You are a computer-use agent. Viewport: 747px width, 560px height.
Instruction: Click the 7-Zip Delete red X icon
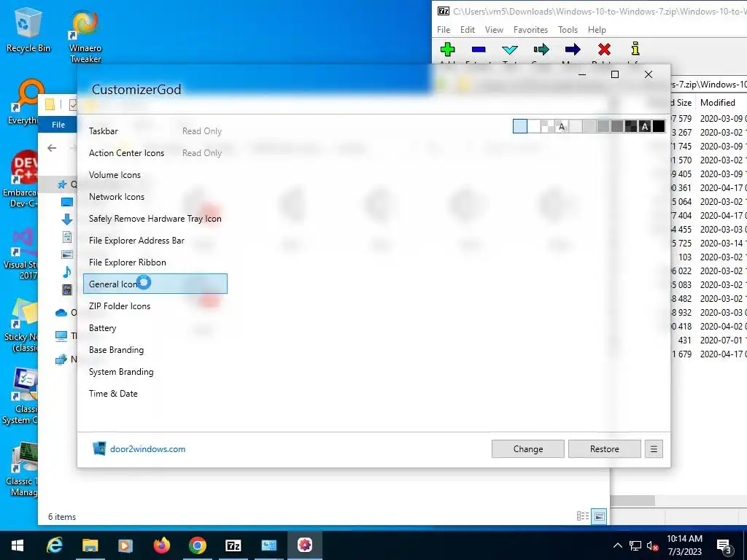coord(604,49)
